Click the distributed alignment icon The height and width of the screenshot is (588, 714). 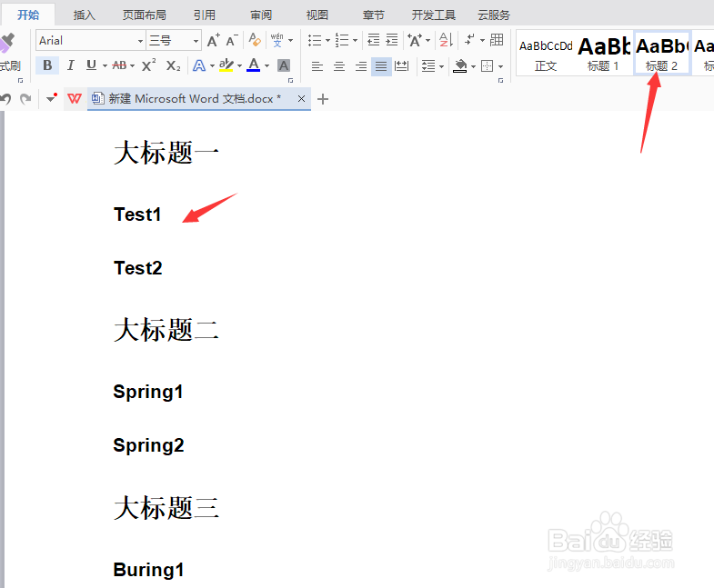(402, 66)
